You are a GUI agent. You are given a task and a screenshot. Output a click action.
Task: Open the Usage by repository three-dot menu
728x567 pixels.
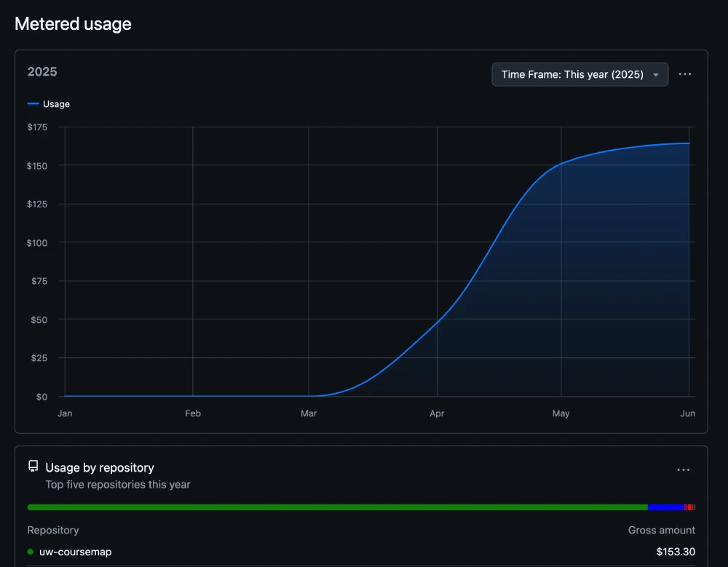click(683, 470)
